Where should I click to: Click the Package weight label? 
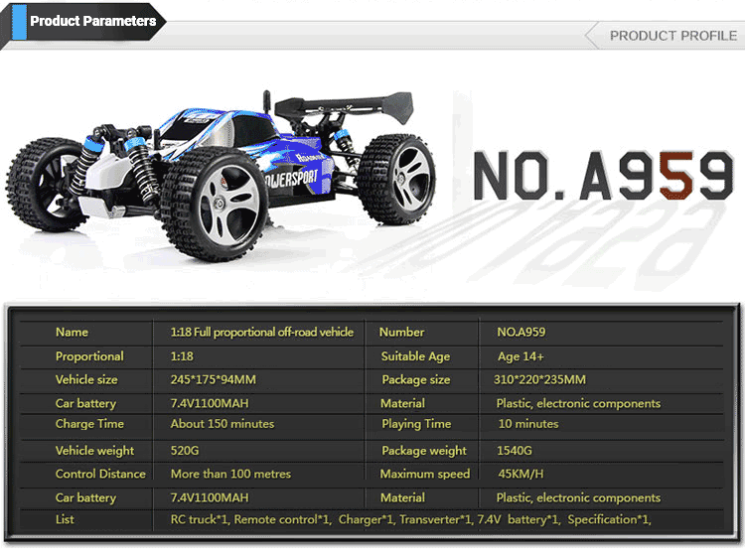pyautogui.click(x=424, y=451)
